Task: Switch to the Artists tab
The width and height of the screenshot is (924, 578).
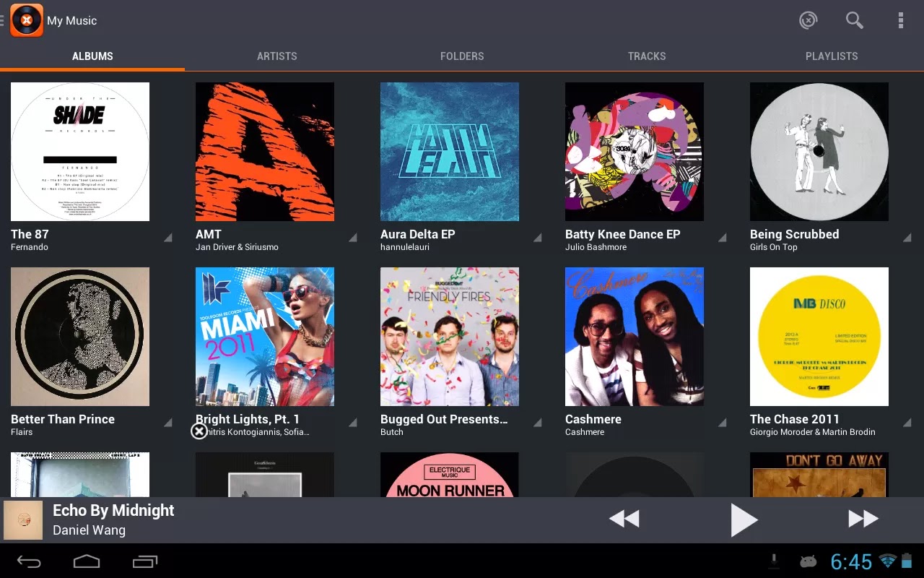Action: (277, 56)
